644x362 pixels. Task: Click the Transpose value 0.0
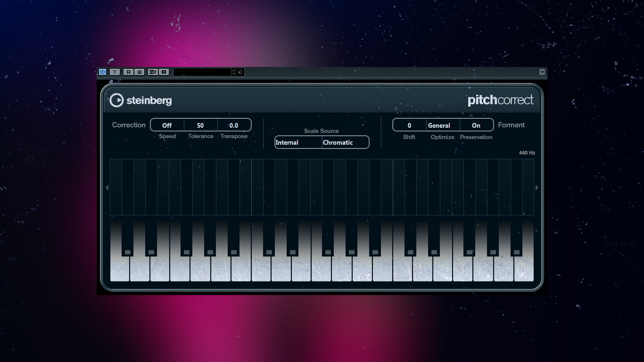pyautogui.click(x=234, y=125)
